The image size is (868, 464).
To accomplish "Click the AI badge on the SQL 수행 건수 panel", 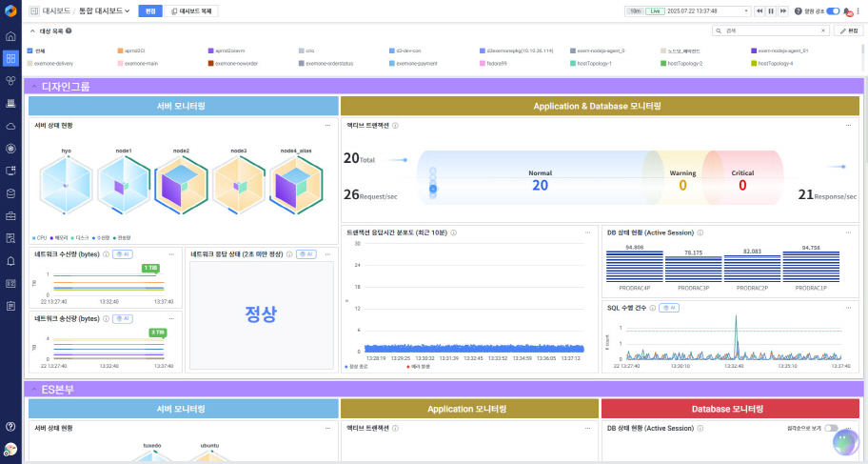I will tap(669, 308).
